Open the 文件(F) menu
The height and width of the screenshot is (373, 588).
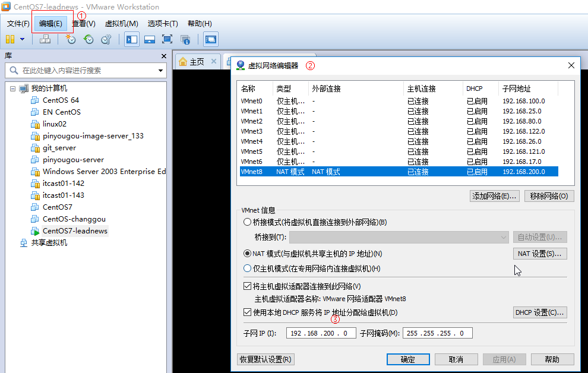pos(18,24)
